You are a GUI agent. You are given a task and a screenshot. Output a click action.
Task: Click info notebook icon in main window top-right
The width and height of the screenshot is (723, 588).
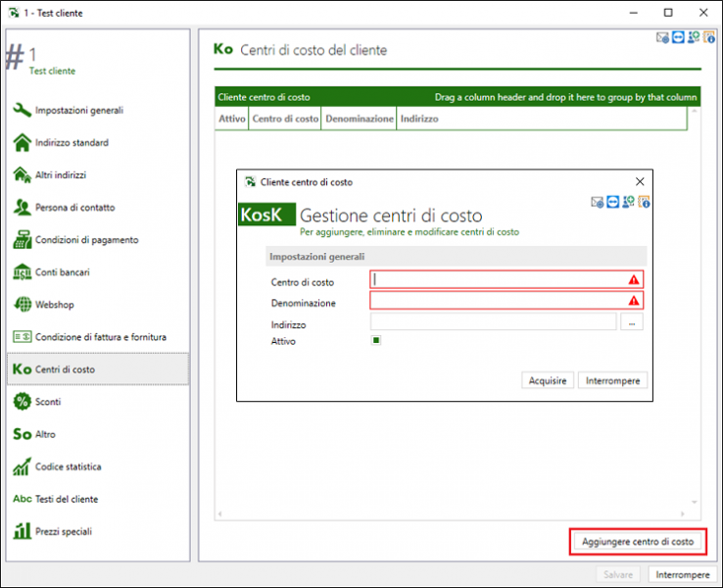pos(709,37)
